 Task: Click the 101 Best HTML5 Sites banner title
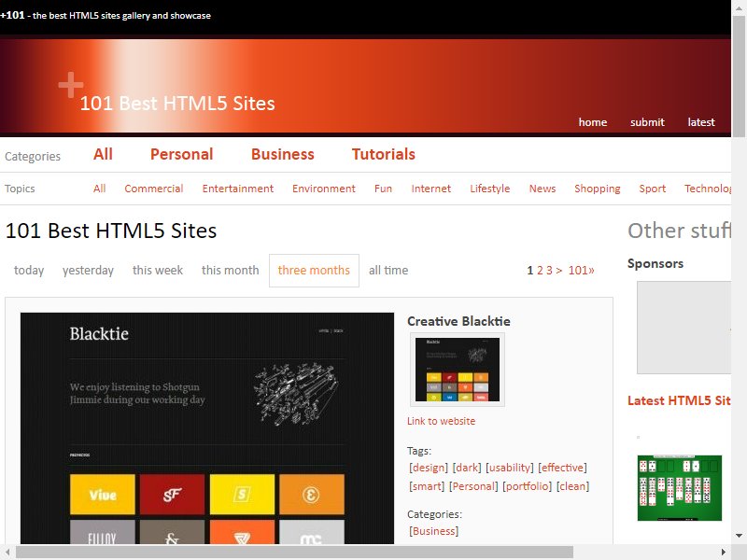tap(177, 104)
